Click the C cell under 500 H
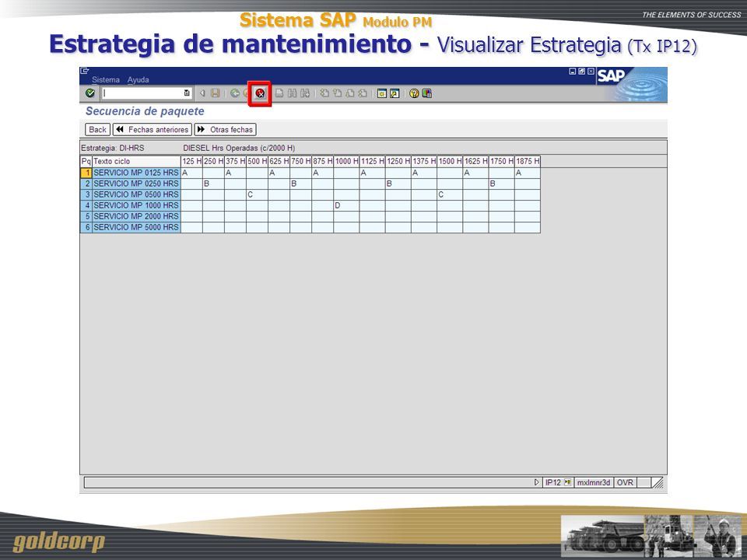Screen dimensions: 747x560 click(258, 194)
